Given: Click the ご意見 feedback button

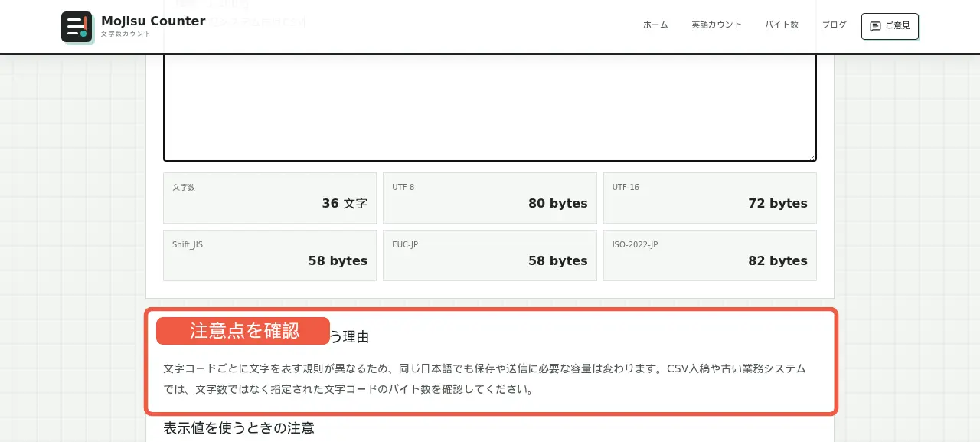Looking at the screenshot, I should pyautogui.click(x=890, y=26).
